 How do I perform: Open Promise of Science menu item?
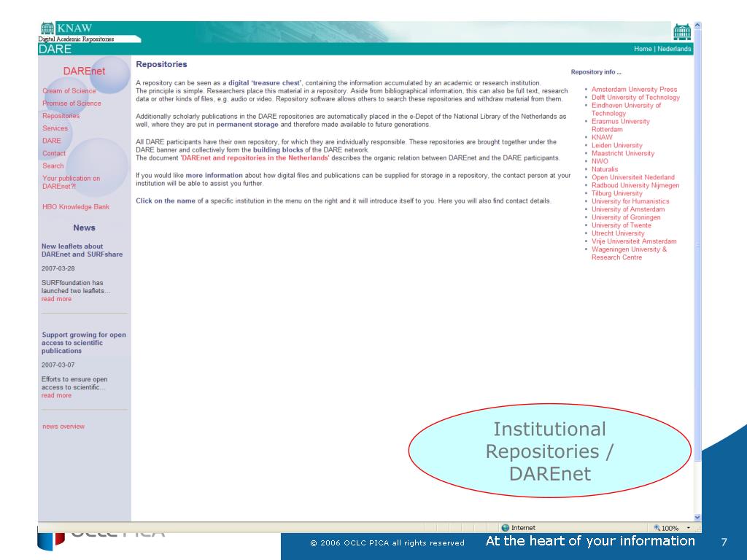(x=71, y=103)
